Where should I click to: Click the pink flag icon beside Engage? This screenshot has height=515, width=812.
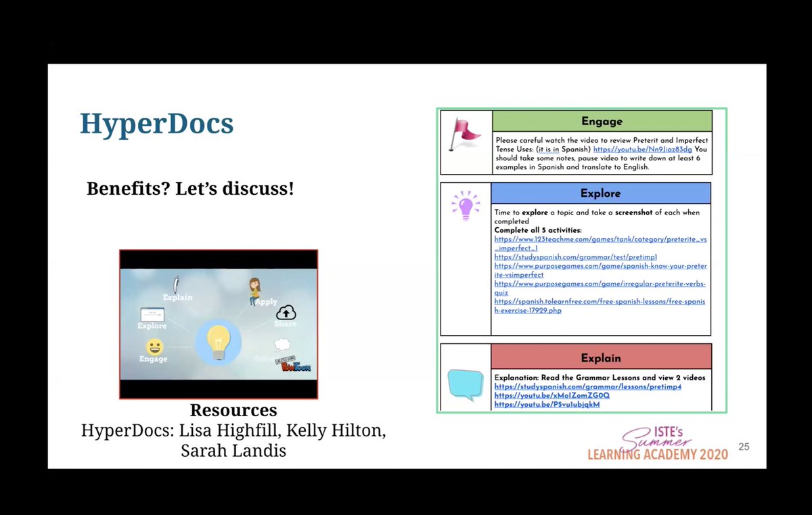coord(466,135)
